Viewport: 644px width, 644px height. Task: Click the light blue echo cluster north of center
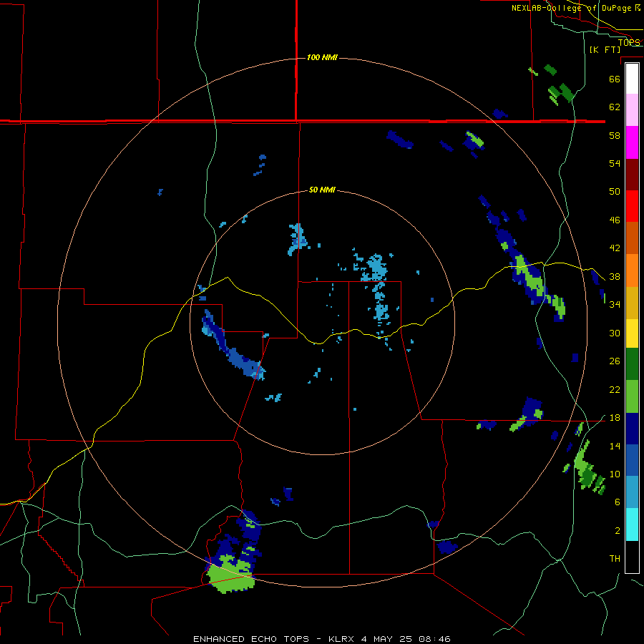(x=298, y=238)
